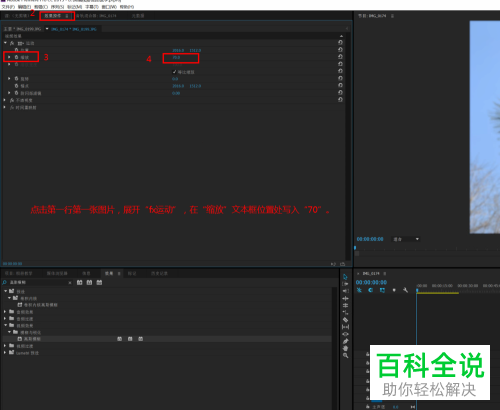The width and height of the screenshot is (500, 410).
Task: Toggle snap in the timeline
Action: [371, 290]
